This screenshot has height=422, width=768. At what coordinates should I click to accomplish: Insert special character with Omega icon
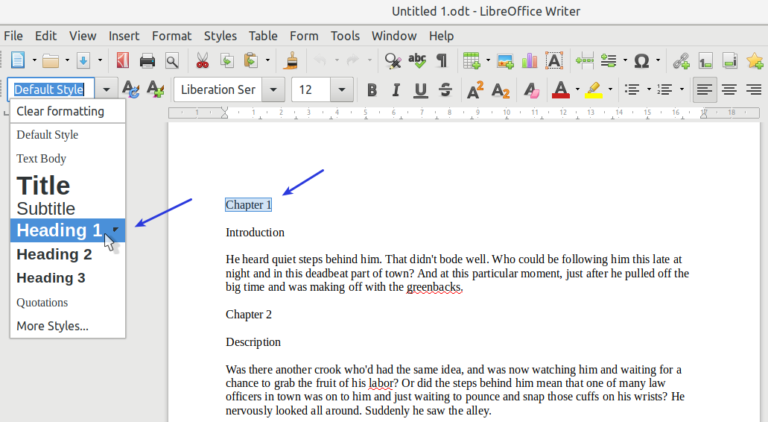[x=641, y=61]
